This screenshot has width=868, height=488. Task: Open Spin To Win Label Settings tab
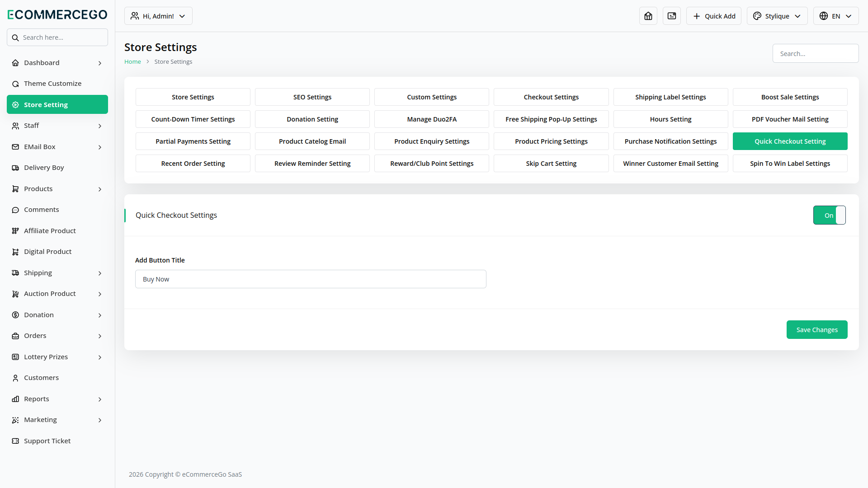(x=790, y=163)
